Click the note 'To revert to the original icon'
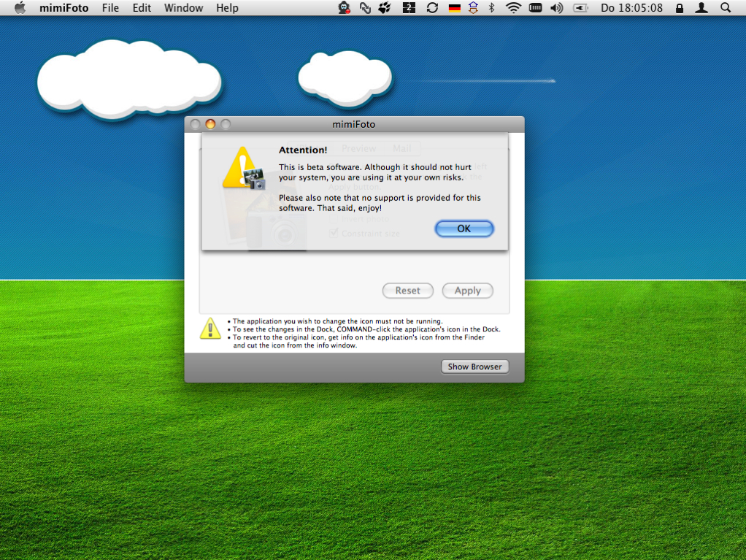 [358, 341]
